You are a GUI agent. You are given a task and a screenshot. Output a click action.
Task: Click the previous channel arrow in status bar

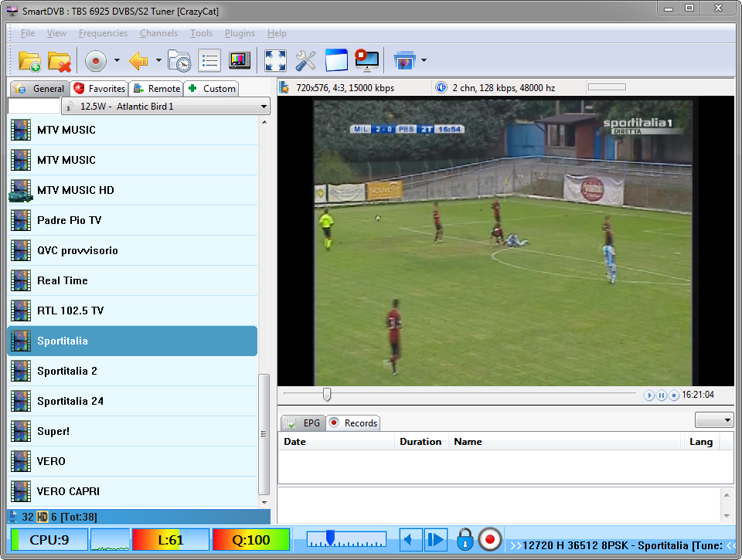click(x=410, y=540)
